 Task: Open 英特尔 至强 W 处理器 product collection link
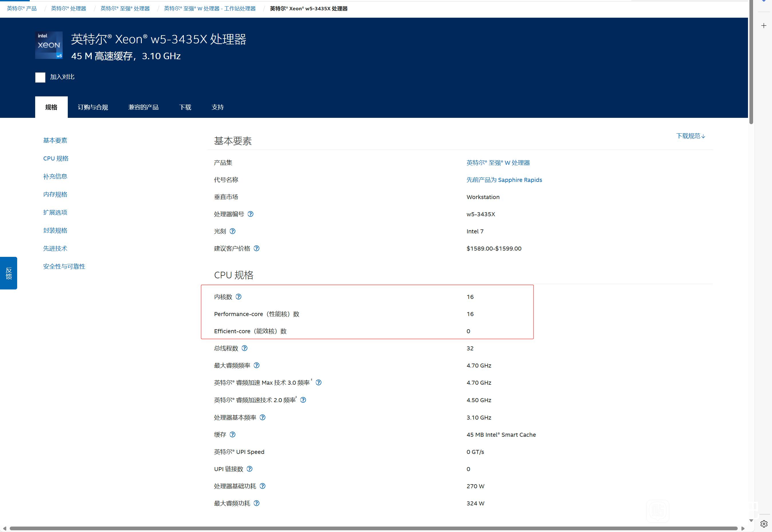point(498,163)
